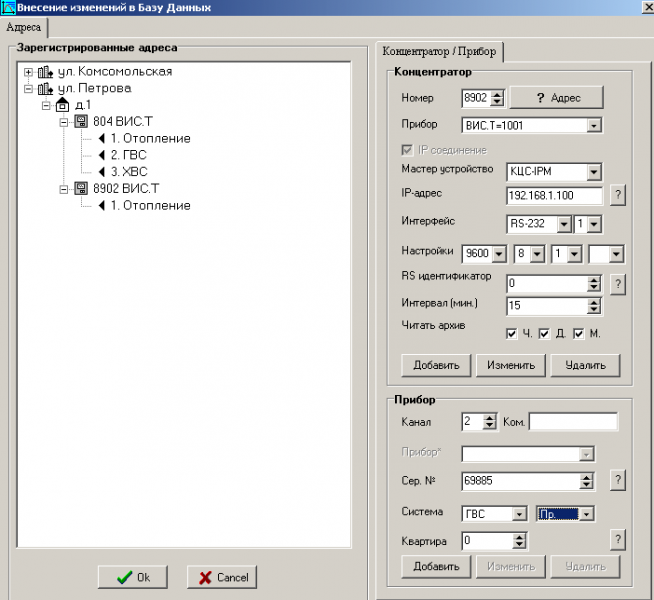Click the device icon of 8902 ВИС.Т

click(x=81, y=188)
